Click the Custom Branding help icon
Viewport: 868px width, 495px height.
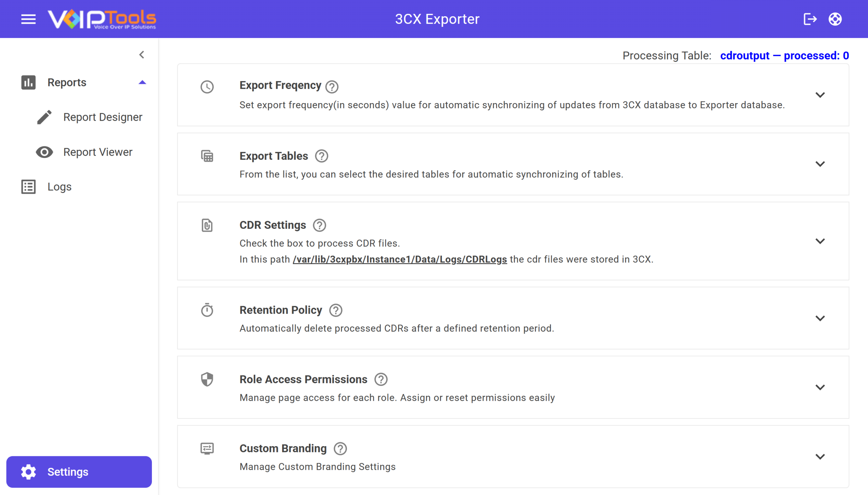coord(340,449)
